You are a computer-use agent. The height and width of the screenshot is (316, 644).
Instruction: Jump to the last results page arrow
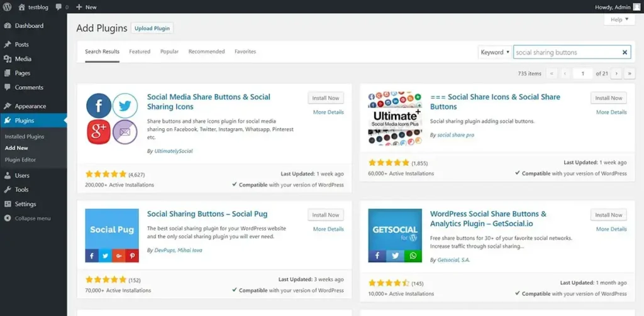click(629, 74)
